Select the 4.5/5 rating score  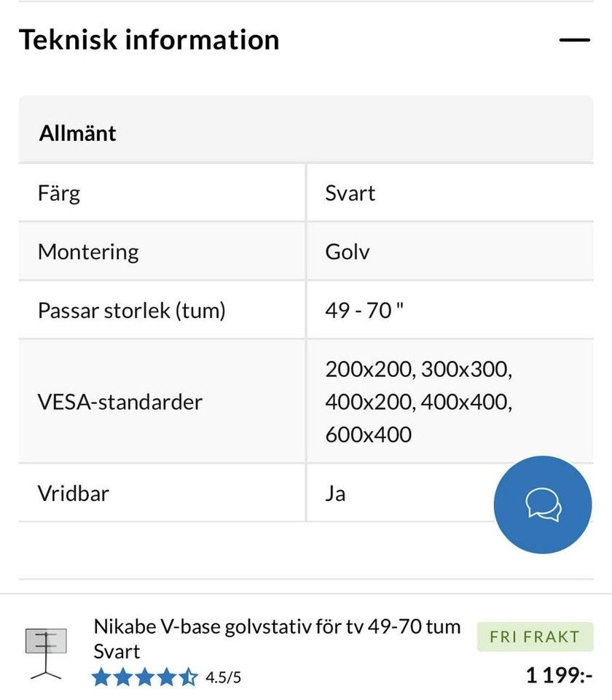[x=223, y=677]
